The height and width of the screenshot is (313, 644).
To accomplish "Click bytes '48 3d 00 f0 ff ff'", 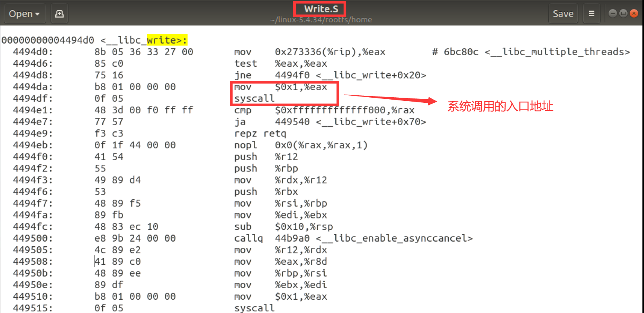I will [144, 110].
